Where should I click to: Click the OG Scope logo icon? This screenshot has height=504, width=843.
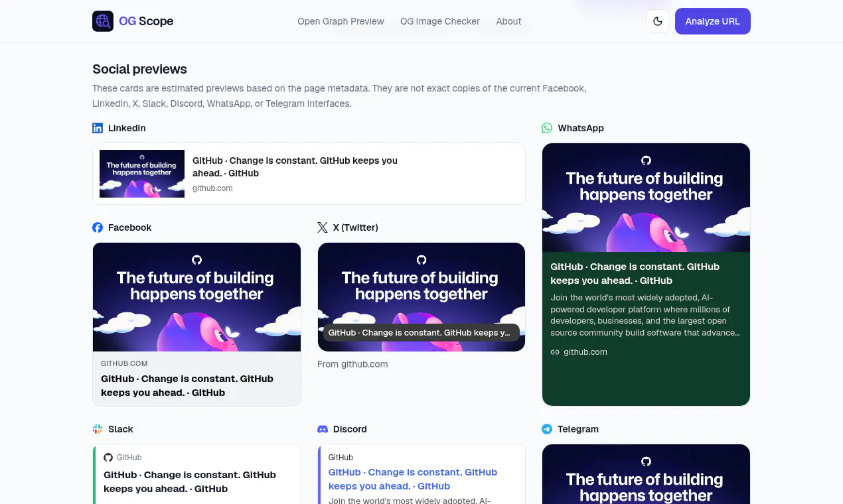point(103,21)
